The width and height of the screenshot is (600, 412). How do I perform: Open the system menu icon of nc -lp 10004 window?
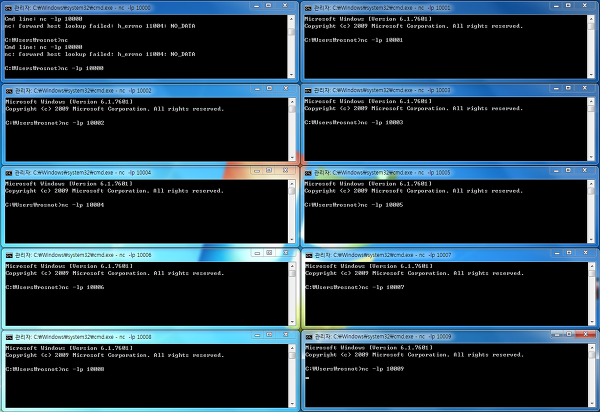pyautogui.click(x=8, y=173)
